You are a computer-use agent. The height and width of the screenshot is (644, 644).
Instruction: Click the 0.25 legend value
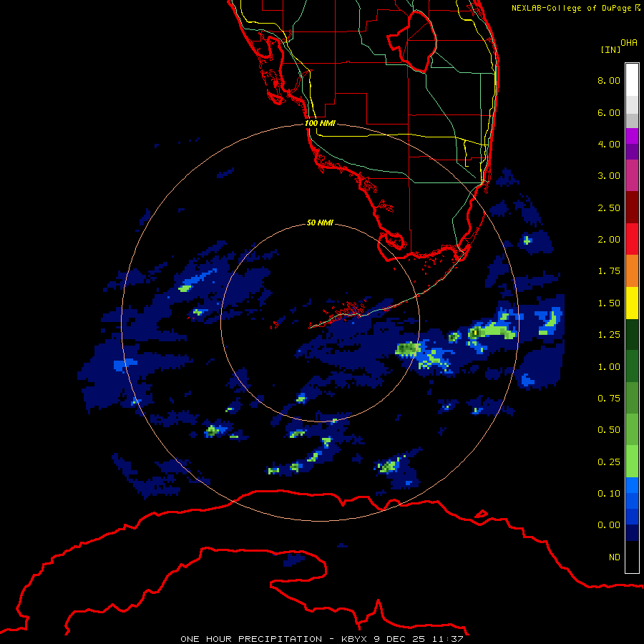tap(609, 462)
